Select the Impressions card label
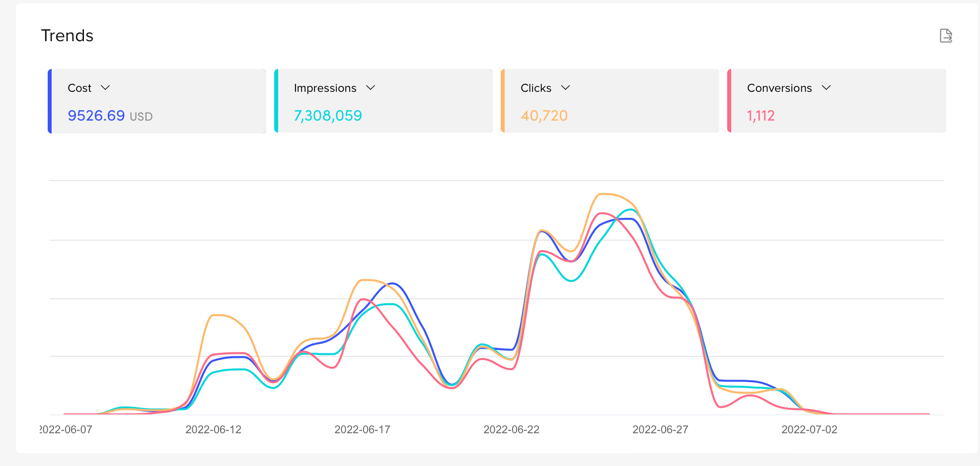This screenshot has height=466, width=980. (x=325, y=88)
